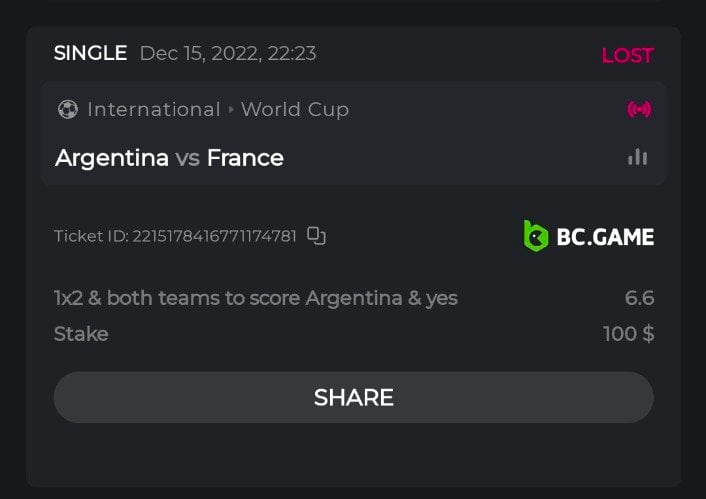Screen dimensions: 706x499
Task: Click the LOST status label
Action: point(627,55)
